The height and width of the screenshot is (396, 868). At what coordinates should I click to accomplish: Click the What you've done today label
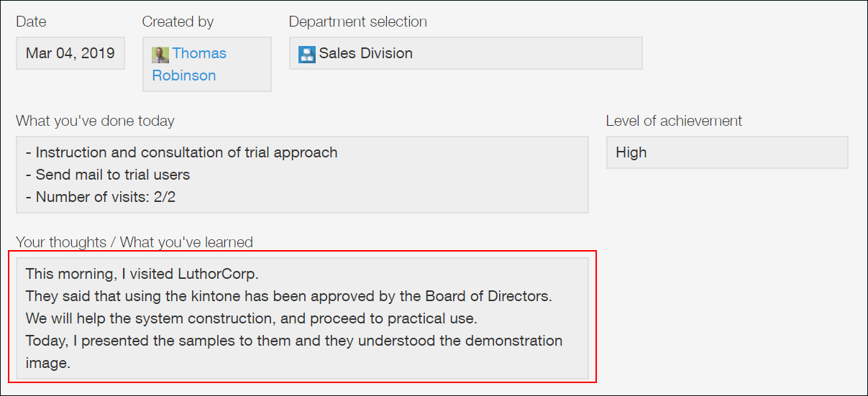(95, 121)
